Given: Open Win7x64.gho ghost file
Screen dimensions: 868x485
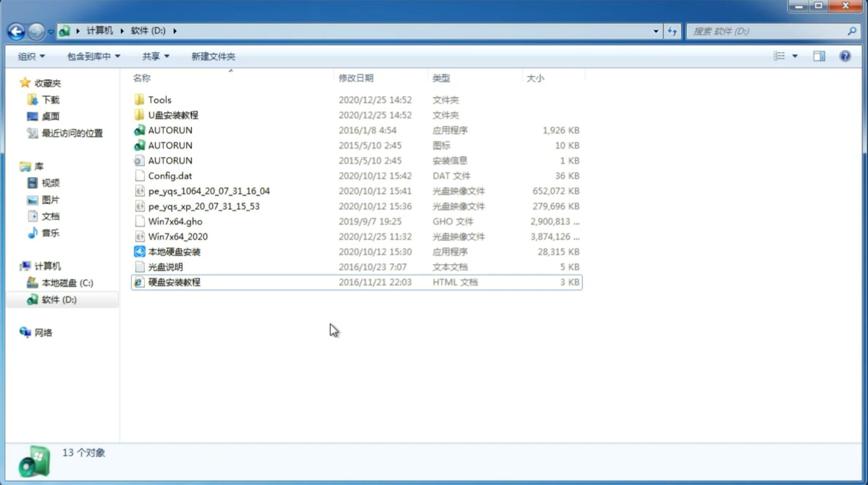Looking at the screenshot, I should 175,221.
